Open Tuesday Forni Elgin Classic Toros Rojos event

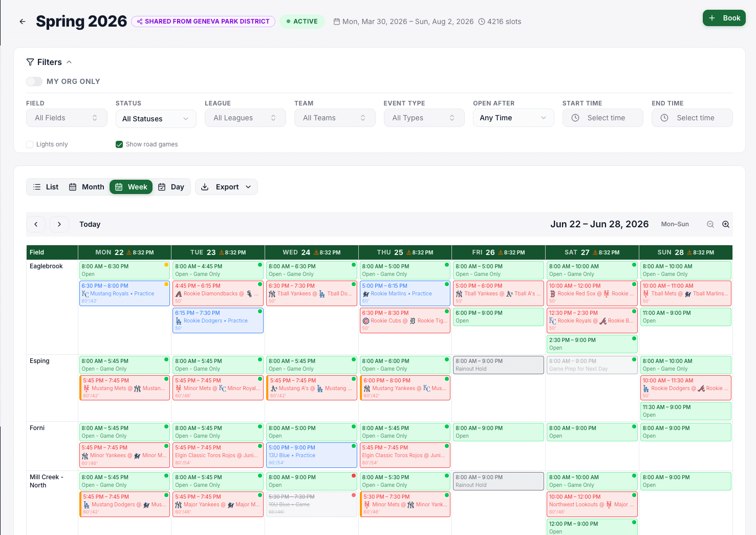point(218,455)
